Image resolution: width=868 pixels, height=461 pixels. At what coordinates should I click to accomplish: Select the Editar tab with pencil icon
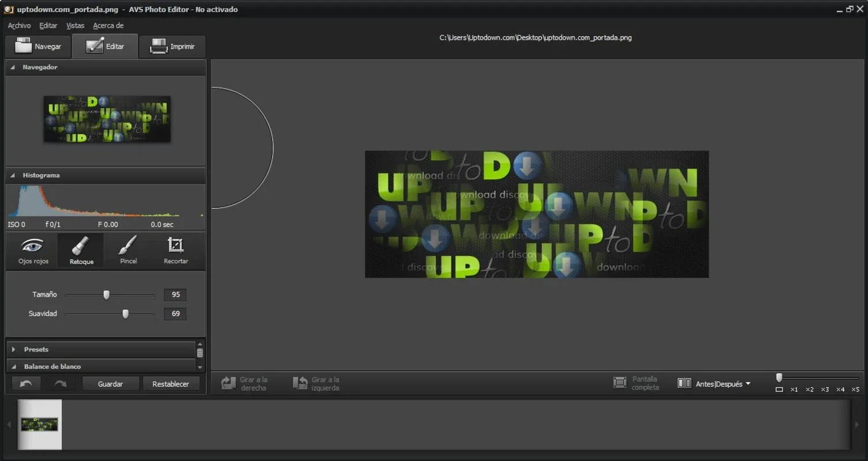[x=105, y=46]
